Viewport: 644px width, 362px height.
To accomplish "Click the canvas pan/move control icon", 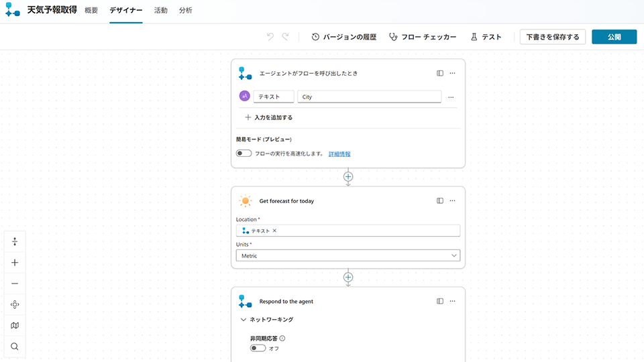I will pyautogui.click(x=15, y=241).
